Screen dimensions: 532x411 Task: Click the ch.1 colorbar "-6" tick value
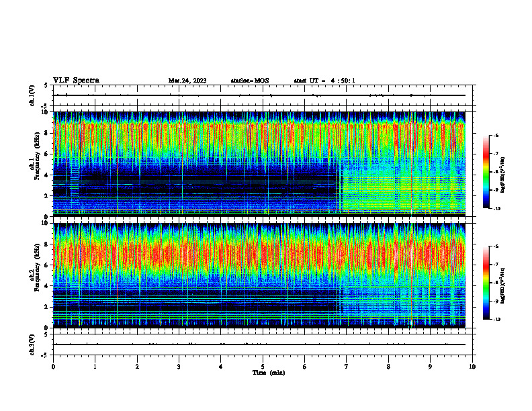(496, 135)
